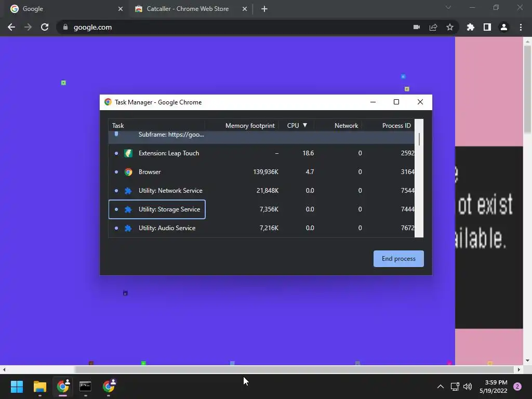Click the 7,216K memory value

coord(269,228)
